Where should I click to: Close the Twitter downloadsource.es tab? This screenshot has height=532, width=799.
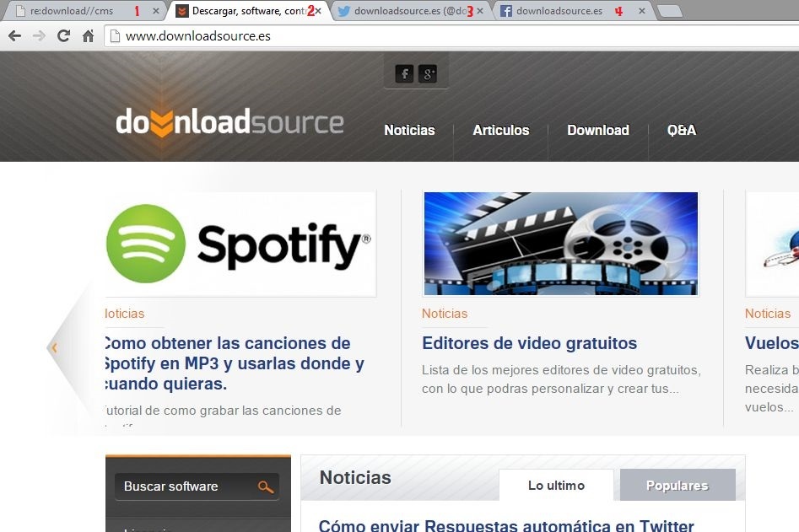click(480, 11)
